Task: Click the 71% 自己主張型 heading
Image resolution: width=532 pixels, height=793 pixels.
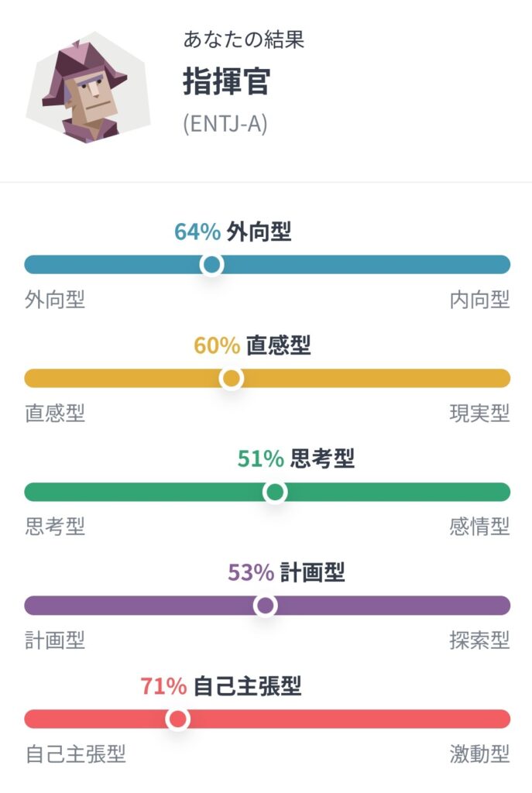Action: pos(221,686)
